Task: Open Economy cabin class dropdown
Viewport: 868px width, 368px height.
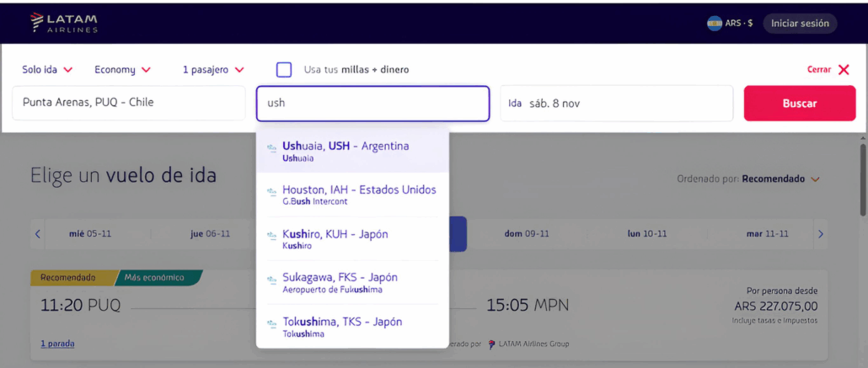Action: point(122,70)
